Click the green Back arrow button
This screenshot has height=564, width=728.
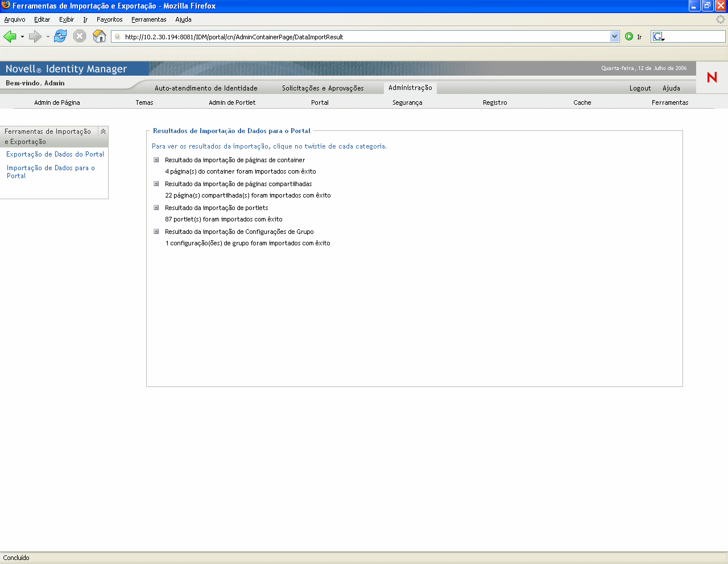10,36
